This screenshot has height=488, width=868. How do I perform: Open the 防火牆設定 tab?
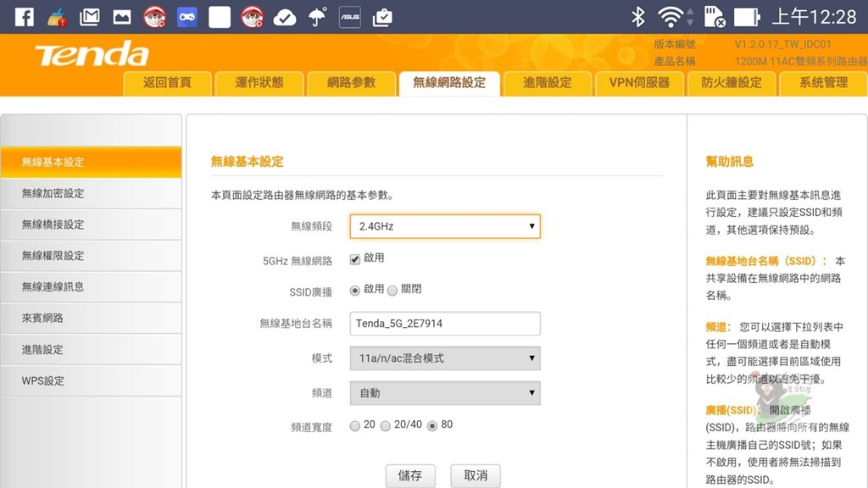[x=732, y=84]
